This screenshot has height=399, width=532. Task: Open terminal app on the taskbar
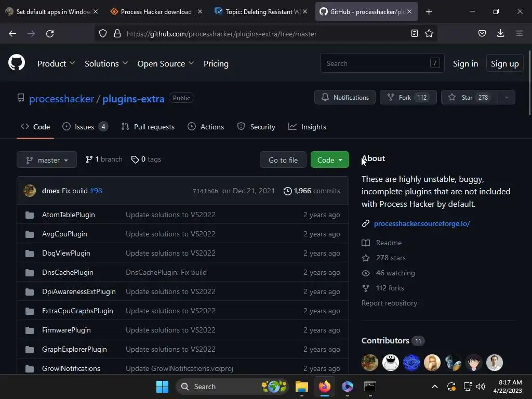(370, 387)
